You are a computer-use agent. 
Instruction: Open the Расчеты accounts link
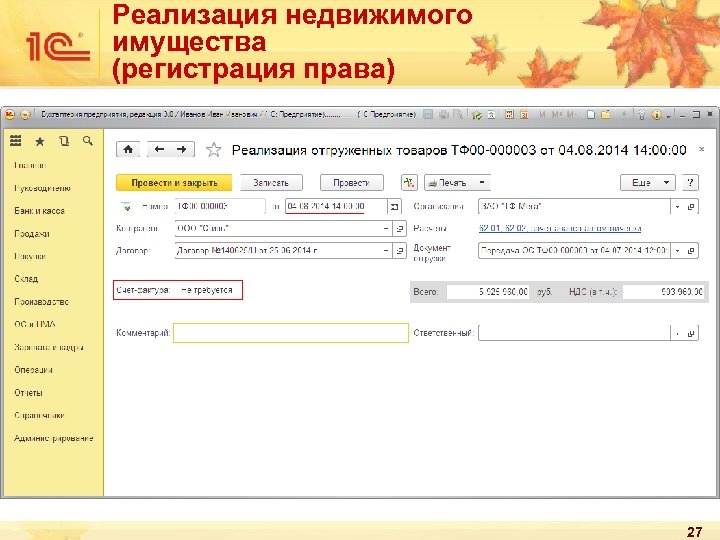tap(560, 228)
